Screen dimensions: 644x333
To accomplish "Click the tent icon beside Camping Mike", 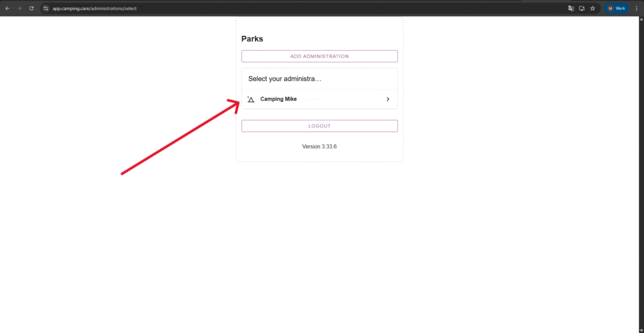I will [x=251, y=99].
